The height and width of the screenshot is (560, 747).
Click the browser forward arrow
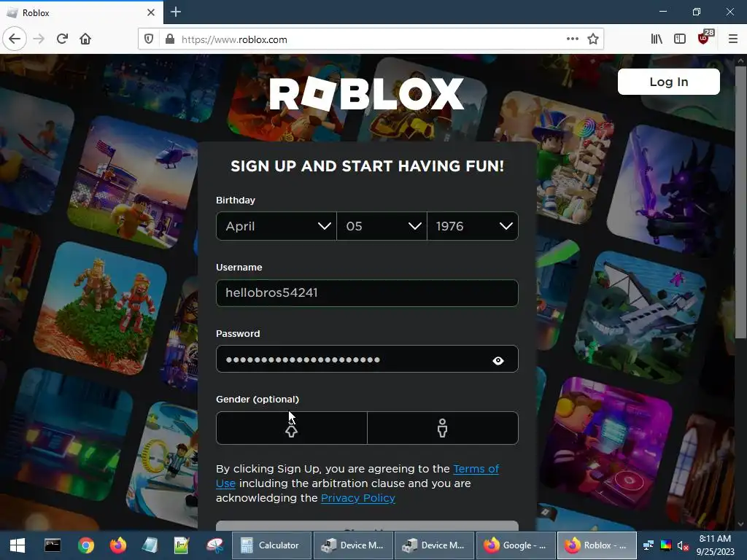(39, 39)
